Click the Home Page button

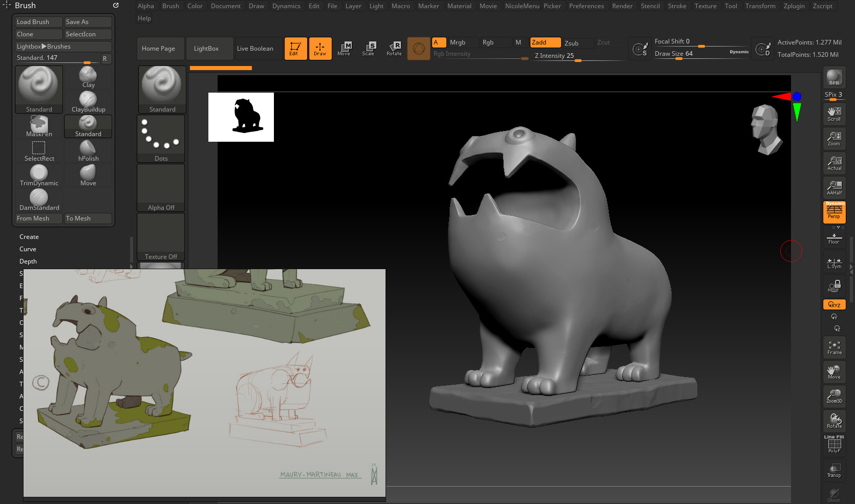click(161, 49)
